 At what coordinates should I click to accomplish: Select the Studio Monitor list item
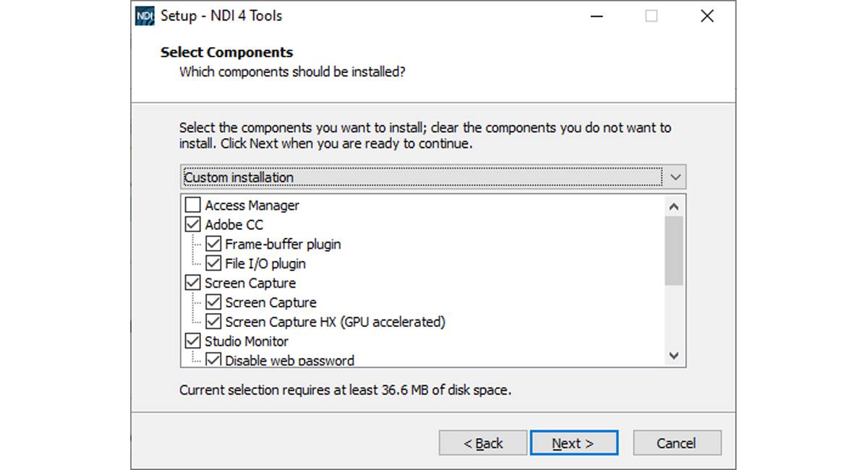coord(247,341)
